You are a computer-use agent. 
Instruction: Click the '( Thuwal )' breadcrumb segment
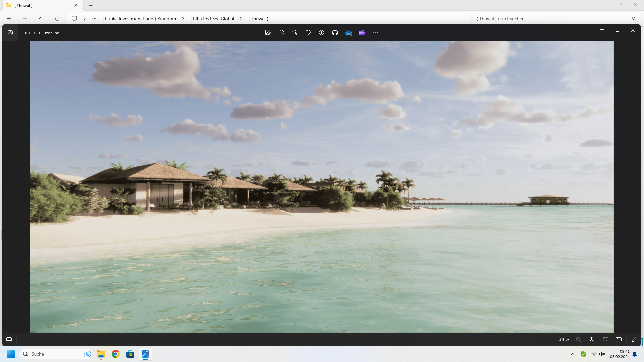click(258, 19)
